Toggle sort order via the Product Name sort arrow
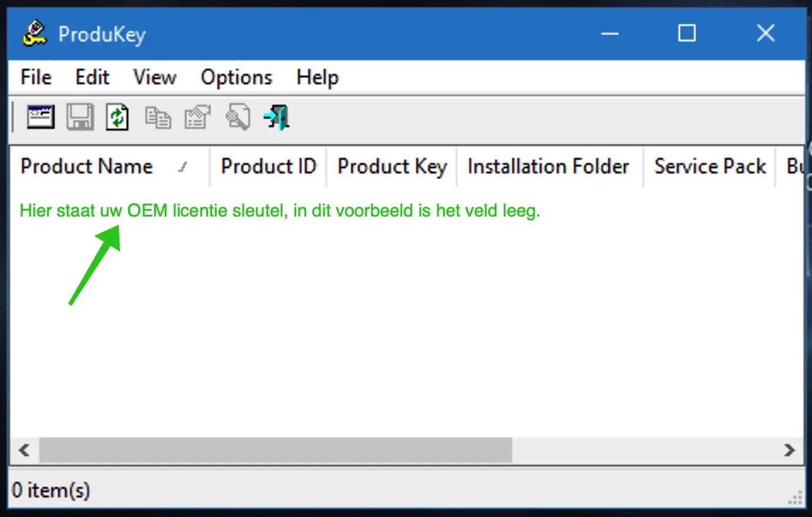This screenshot has width=812, height=517. pos(183,167)
